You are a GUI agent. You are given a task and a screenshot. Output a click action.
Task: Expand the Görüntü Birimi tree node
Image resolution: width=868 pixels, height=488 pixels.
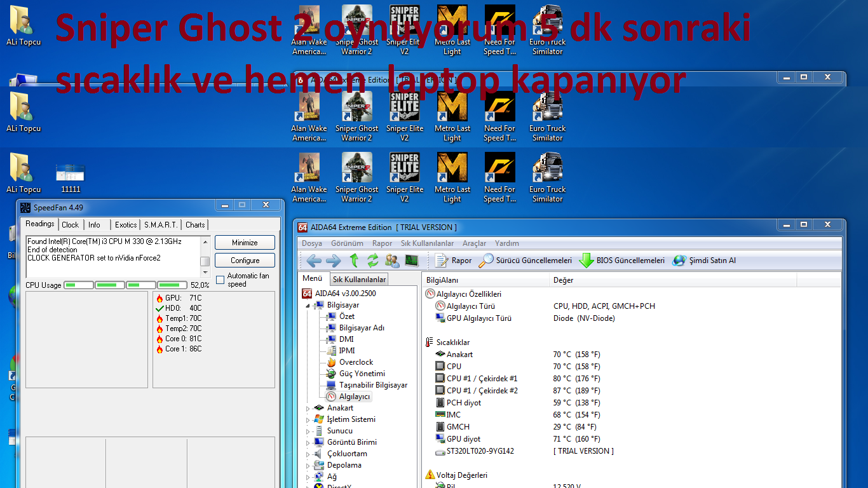click(x=308, y=443)
